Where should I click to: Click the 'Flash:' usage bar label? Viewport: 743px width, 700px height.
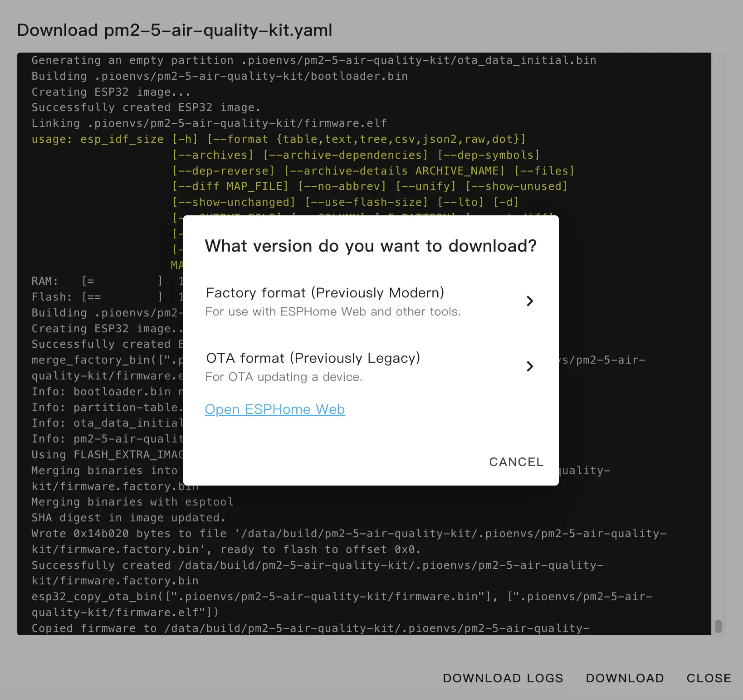(x=52, y=297)
